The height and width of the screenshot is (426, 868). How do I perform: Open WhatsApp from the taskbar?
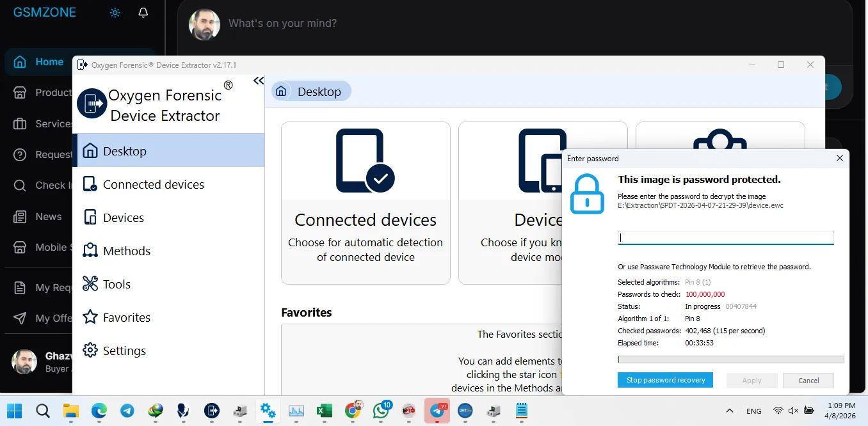(381, 411)
